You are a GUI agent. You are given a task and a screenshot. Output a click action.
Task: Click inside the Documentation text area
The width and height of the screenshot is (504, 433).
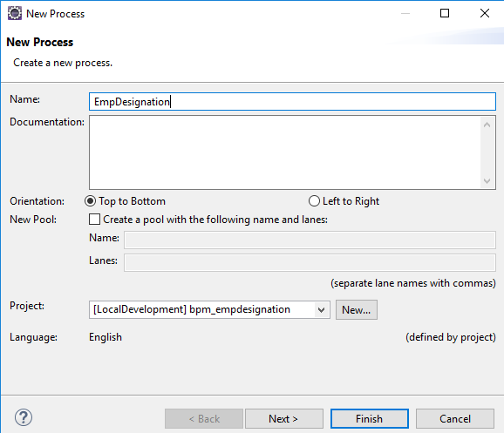pos(285,152)
